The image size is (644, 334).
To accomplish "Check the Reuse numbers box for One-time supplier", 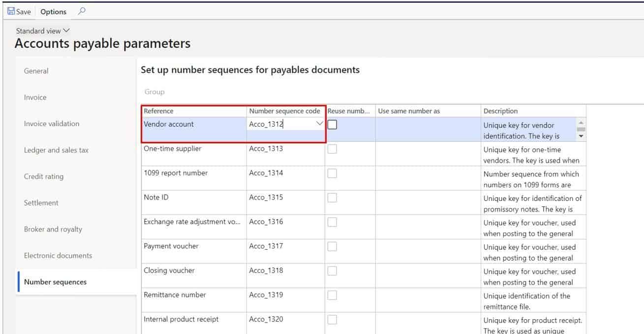I will tap(332, 149).
